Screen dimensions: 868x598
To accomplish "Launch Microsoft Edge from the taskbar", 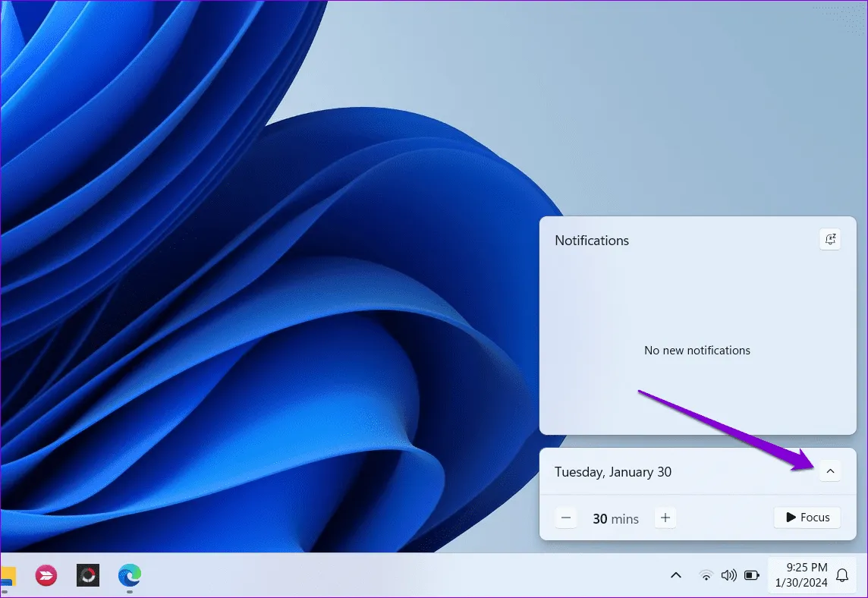I will coord(129,576).
